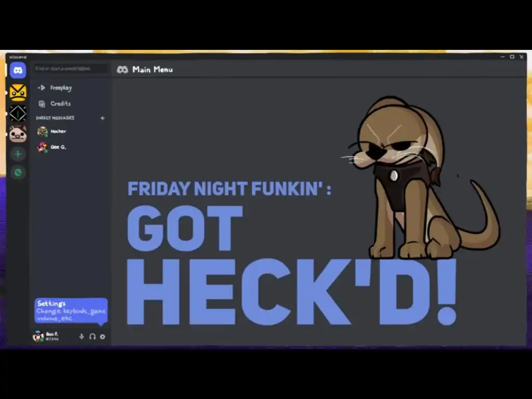The image size is (532, 399).
Task: Select the Gee G. direct message name
Action: 58,147
